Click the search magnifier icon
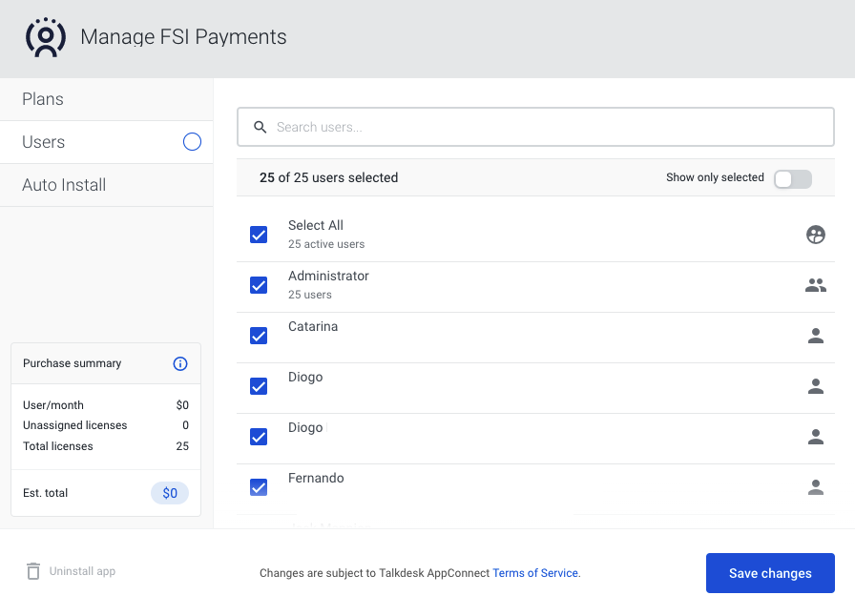855x616 pixels. tap(261, 127)
